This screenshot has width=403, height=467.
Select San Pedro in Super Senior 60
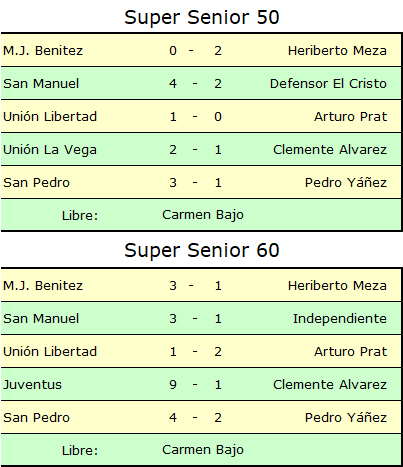tap(36, 418)
